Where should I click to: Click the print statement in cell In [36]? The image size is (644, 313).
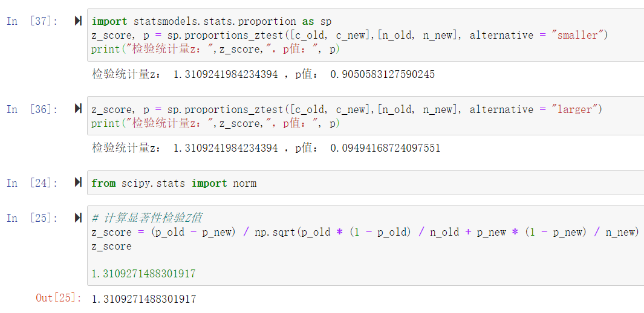[x=215, y=123]
